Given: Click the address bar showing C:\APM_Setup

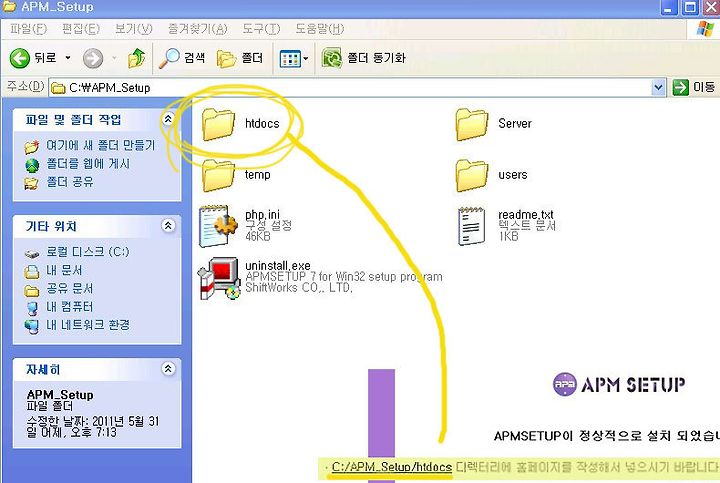Looking at the screenshot, I should click(351, 87).
